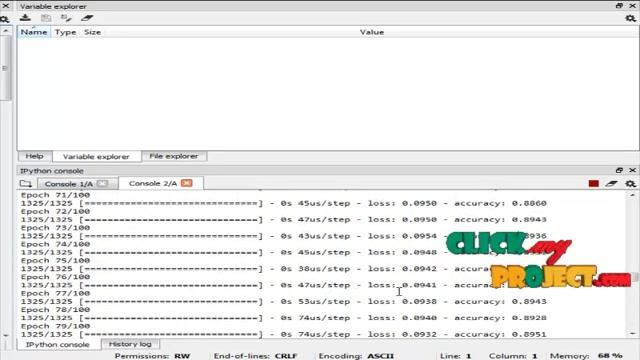Close the Console 1/A tab
The width and height of the screenshot is (640, 360).
[x=102, y=184]
